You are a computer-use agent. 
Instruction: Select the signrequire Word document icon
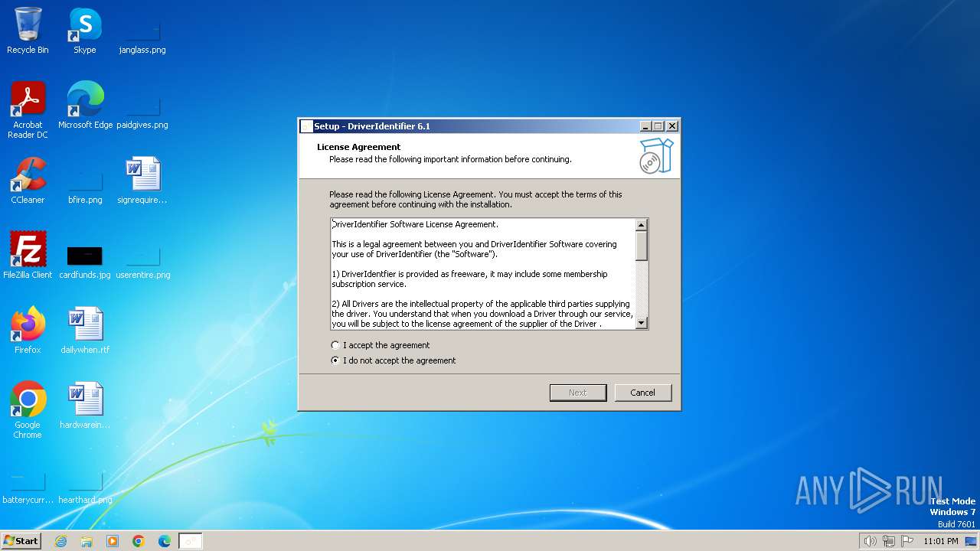click(142, 181)
